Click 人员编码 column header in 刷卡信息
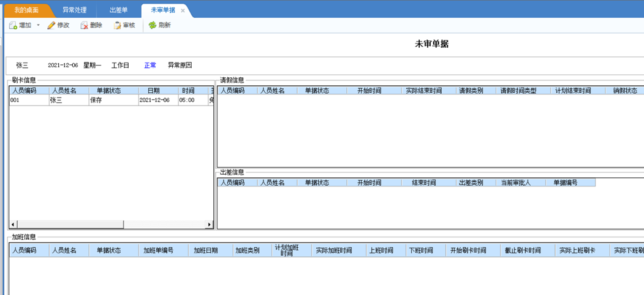Viewport: 644px width, 295px height. pyautogui.click(x=29, y=90)
